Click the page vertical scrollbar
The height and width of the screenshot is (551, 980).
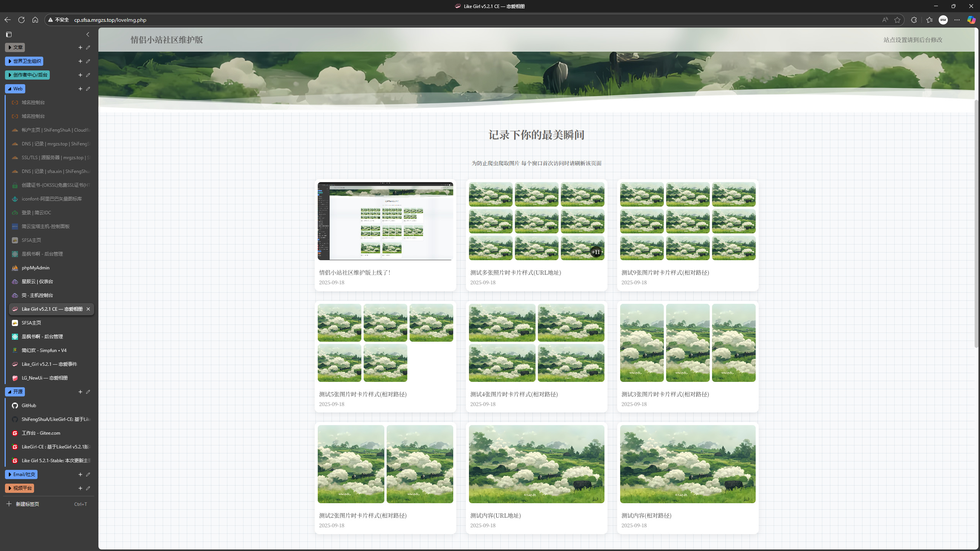click(976, 222)
